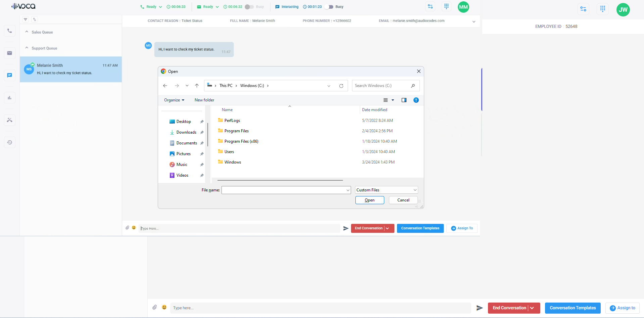This screenshot has height=318, width=644.
Task: Open the Organize menu
Action: point(174,100)
